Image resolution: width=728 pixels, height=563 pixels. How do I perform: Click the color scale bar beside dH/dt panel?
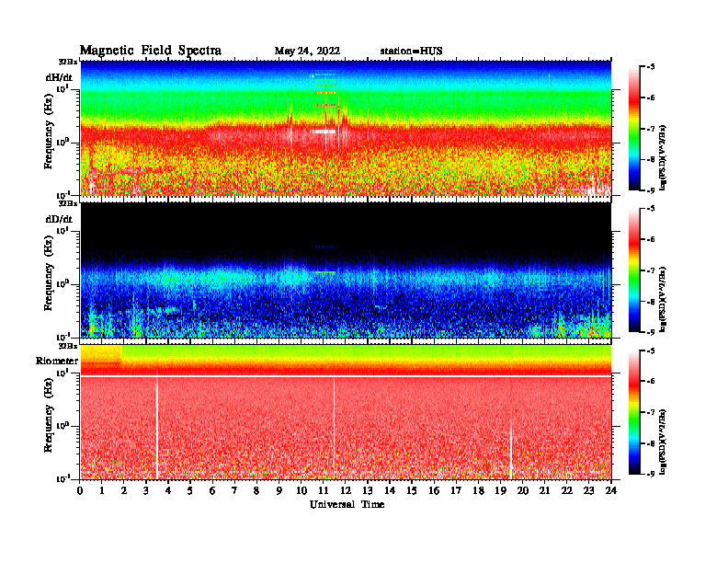(x=634, y=129)
